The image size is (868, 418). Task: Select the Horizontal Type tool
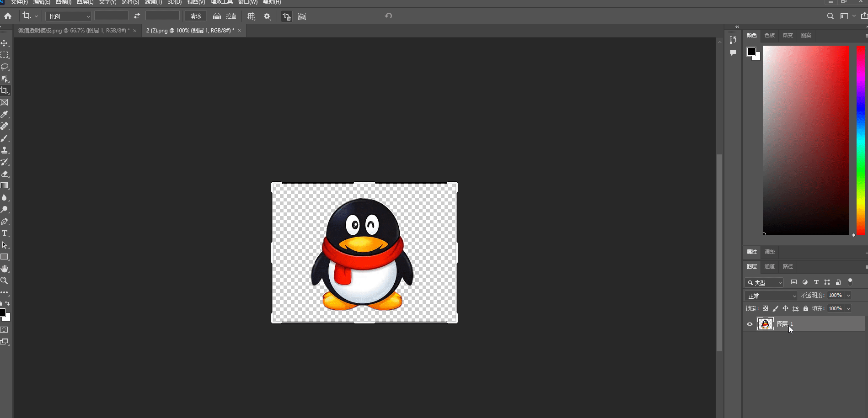(5, 233)
